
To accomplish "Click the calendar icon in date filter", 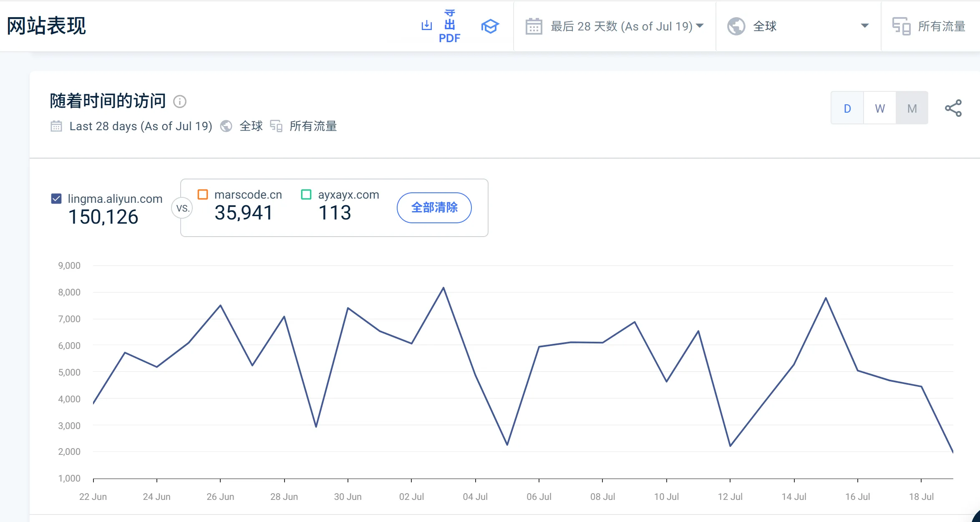I will 534,26.
